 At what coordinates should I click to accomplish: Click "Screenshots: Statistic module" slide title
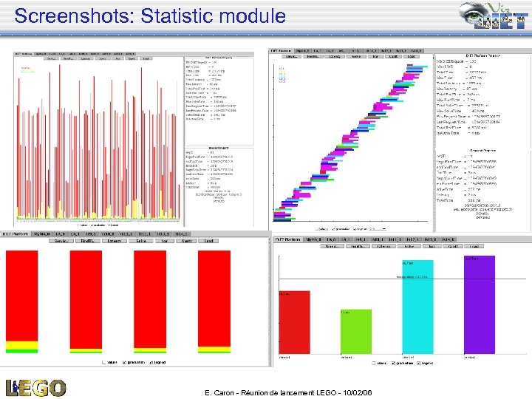pyautogui.click(x=150, y=16)
